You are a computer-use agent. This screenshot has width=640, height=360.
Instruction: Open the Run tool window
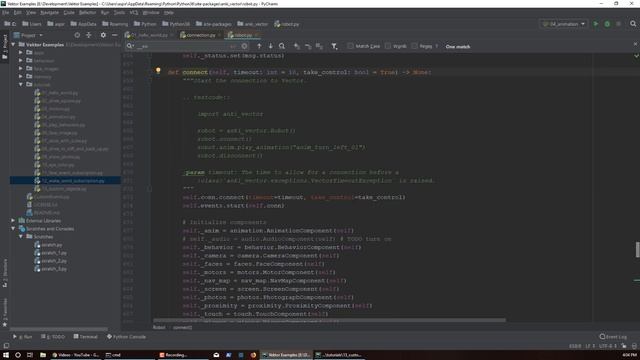22,337
